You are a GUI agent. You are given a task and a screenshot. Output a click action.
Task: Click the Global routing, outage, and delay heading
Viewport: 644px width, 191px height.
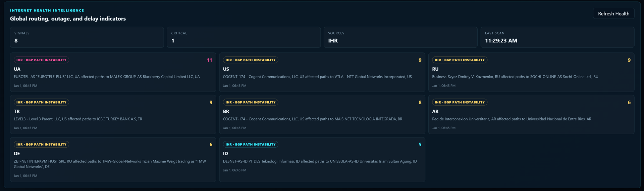(x=68, y=19)
